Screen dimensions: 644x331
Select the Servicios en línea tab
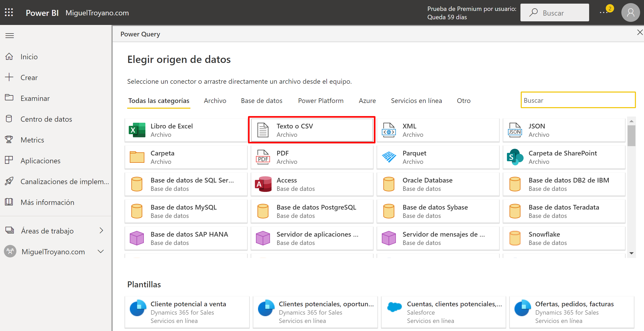pyautogui.click(x=416, y=100)
